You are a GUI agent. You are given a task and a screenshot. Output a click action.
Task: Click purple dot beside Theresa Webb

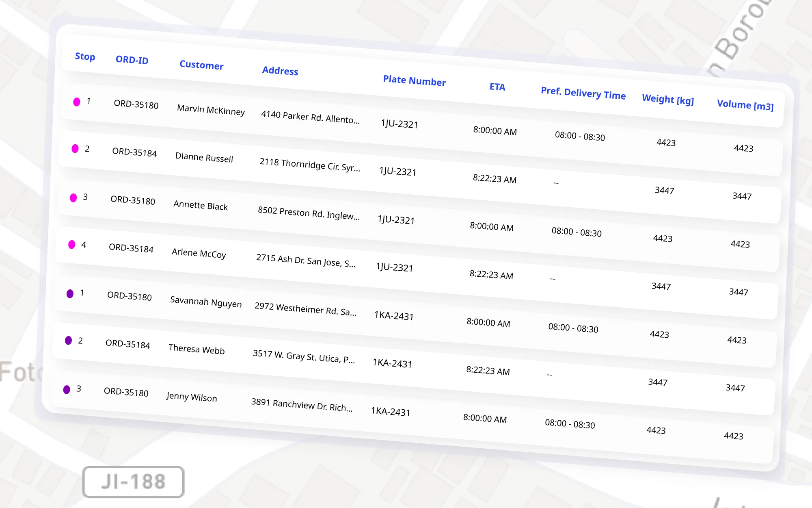point(68,340)
